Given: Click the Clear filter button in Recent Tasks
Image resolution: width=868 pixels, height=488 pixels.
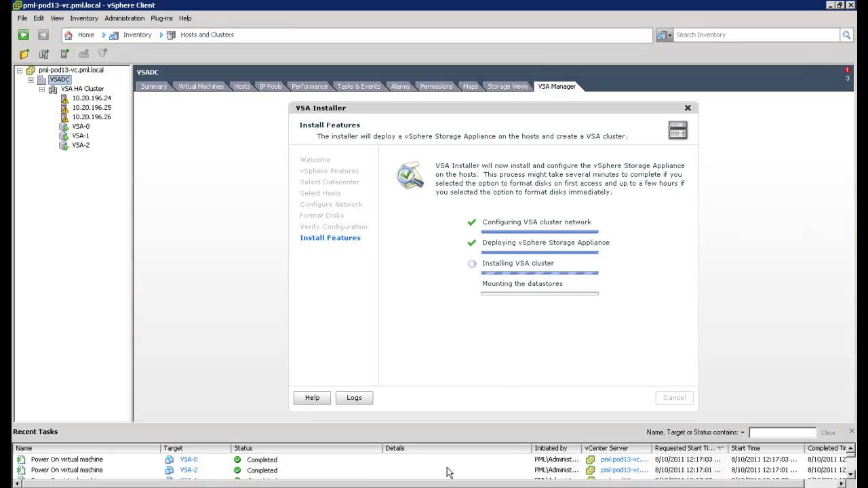Looking at the screenshot, I should pos(828,432).
